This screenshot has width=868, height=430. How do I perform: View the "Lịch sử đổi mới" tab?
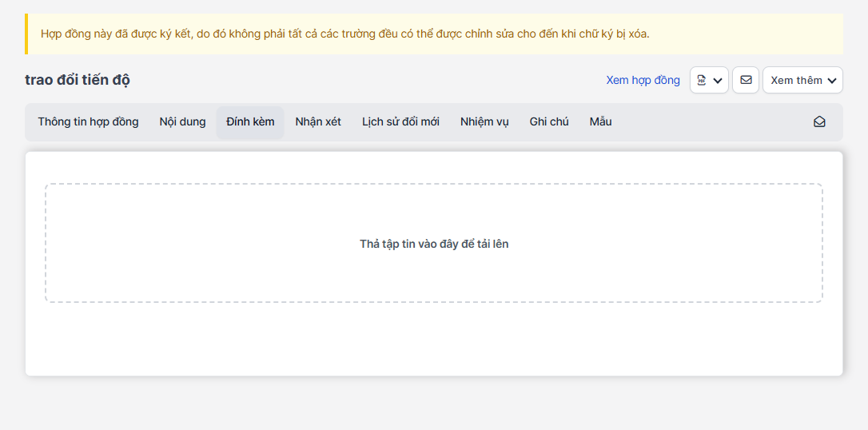[x=400, y=122]
